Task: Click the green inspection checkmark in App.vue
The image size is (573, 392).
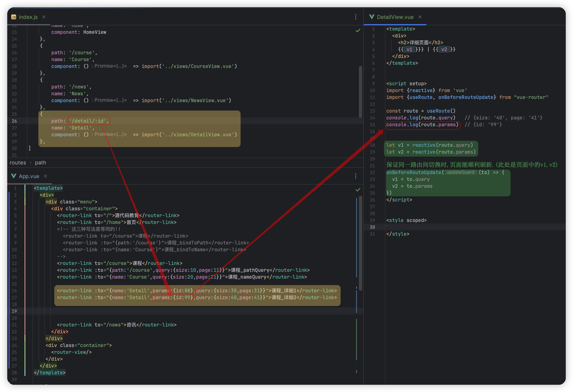Action: tap(358, 190)
